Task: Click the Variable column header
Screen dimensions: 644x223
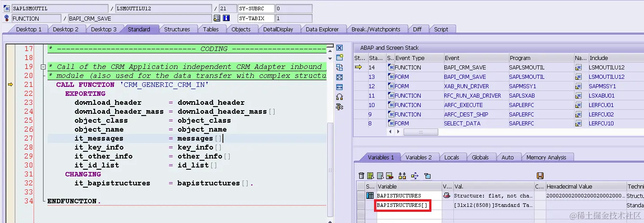Action: (409, 186)
